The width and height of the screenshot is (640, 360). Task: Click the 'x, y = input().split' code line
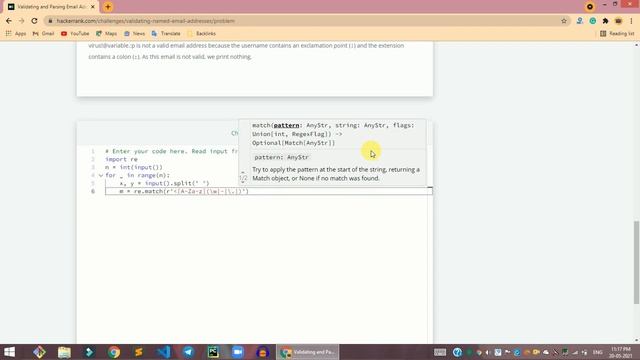[x=164, y=183]
